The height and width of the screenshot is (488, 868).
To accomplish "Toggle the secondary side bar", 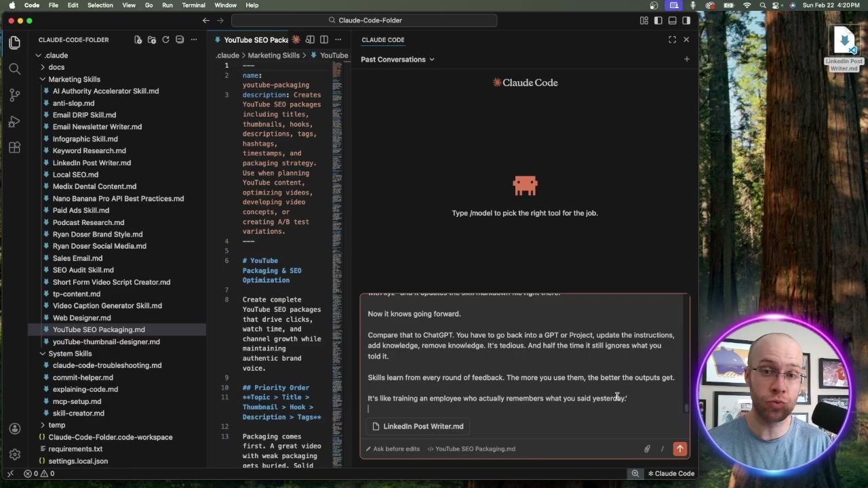I will click(686, 20).
